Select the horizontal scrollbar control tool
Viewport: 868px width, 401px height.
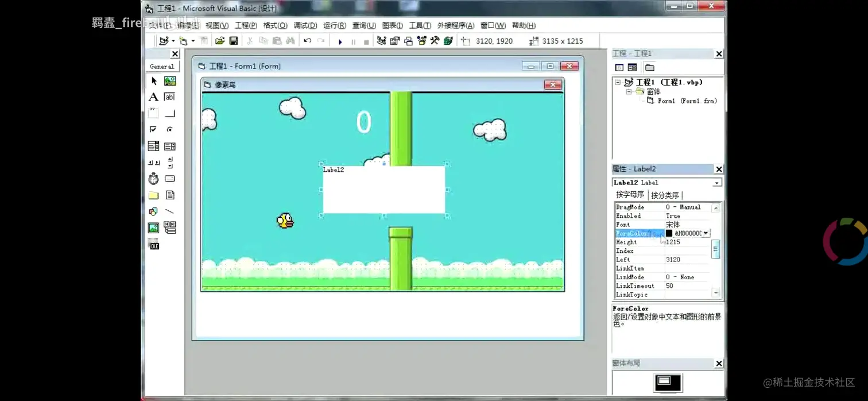pyautogui.click(x=154, y=163)
